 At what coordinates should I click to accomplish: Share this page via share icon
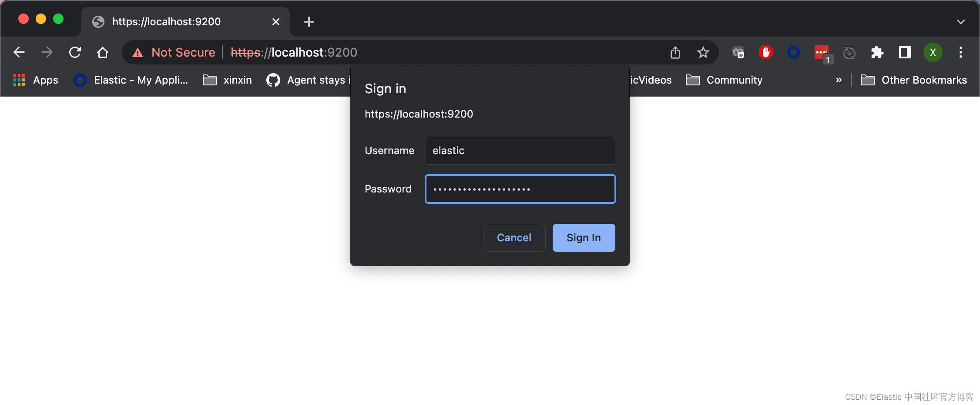[x=675, y=53]
